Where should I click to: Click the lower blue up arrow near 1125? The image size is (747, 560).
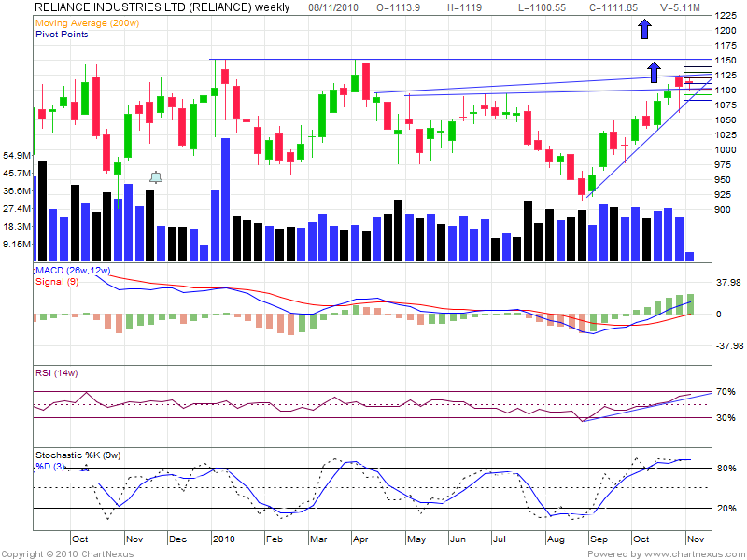(x=655, y=69)
